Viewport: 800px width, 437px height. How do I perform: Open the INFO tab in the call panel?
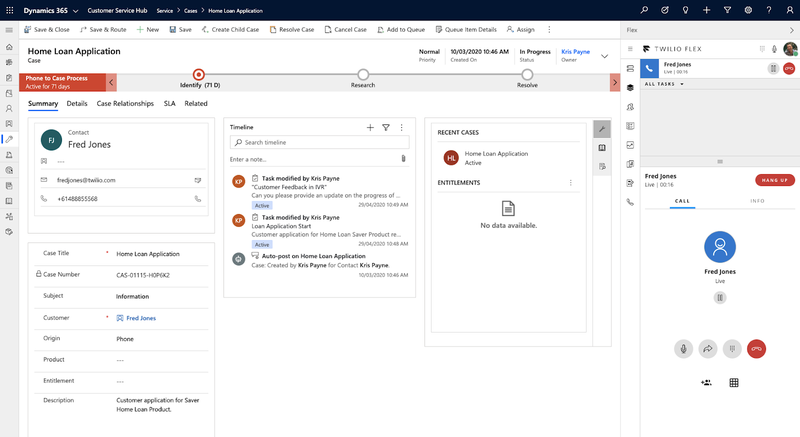[757, 201]
